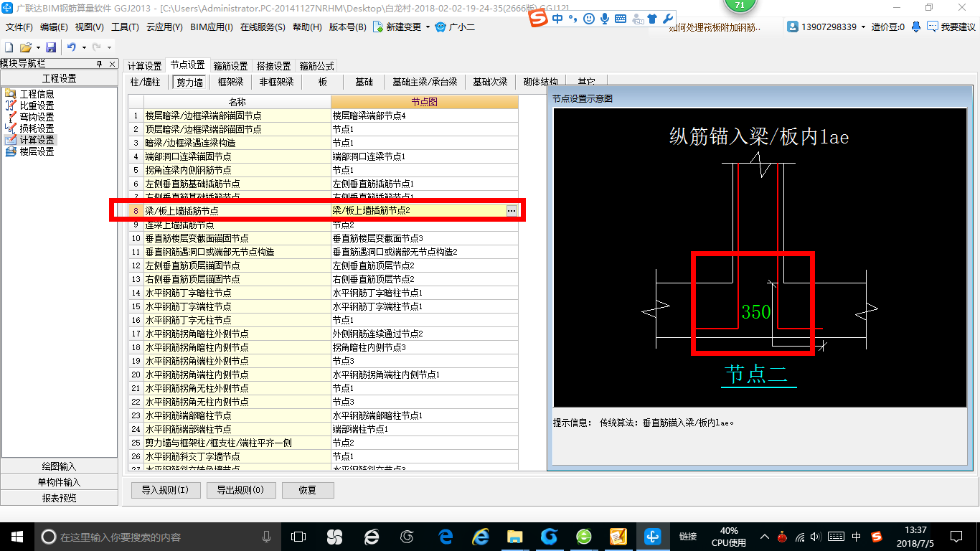This screenshot has width=980, height=551.
Task: Open the 单构件输入 module
Action: click(x=60, y=482)
